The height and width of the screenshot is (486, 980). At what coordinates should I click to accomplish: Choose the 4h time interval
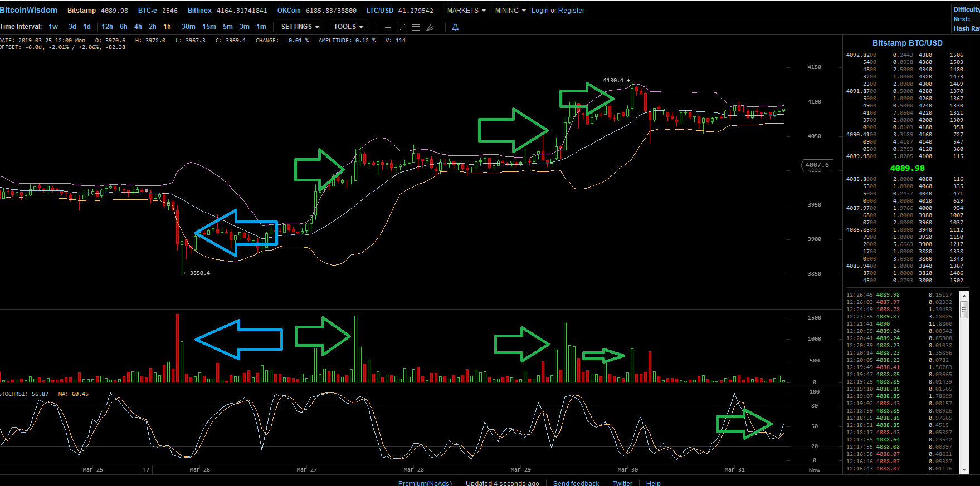(x=138, y=27)
